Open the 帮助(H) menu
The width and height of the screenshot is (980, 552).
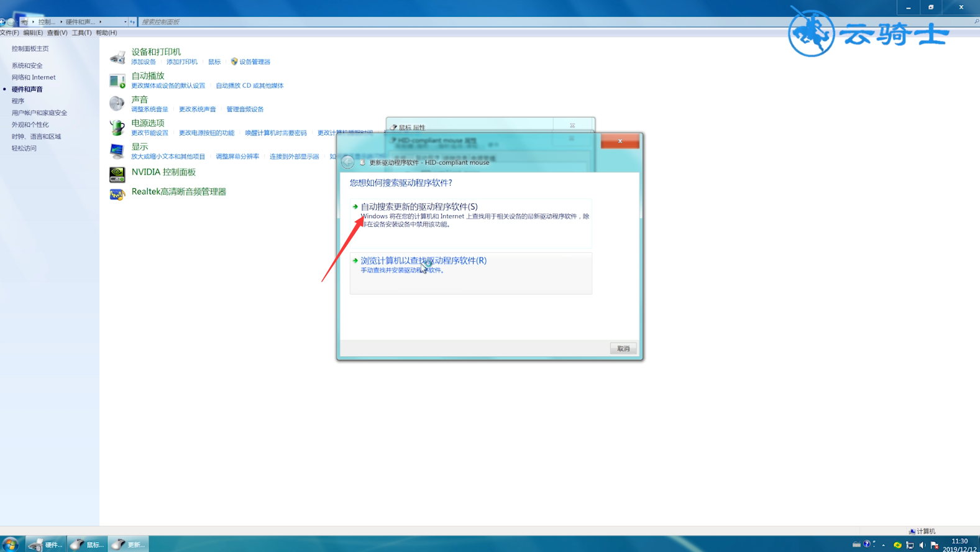106,33
